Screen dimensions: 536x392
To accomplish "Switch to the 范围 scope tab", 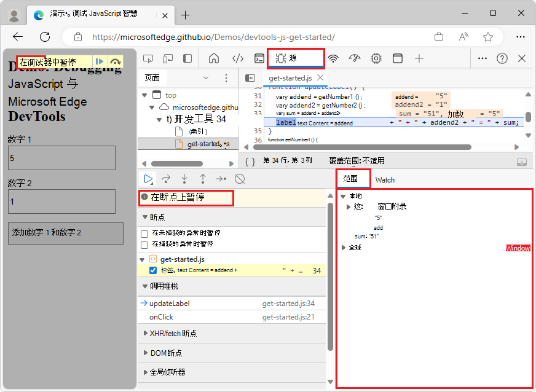I will point(353,178).
